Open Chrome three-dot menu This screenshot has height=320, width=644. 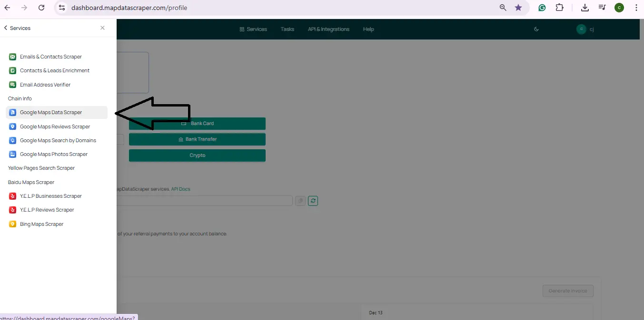pyautogui.click(x=636, y=8)
